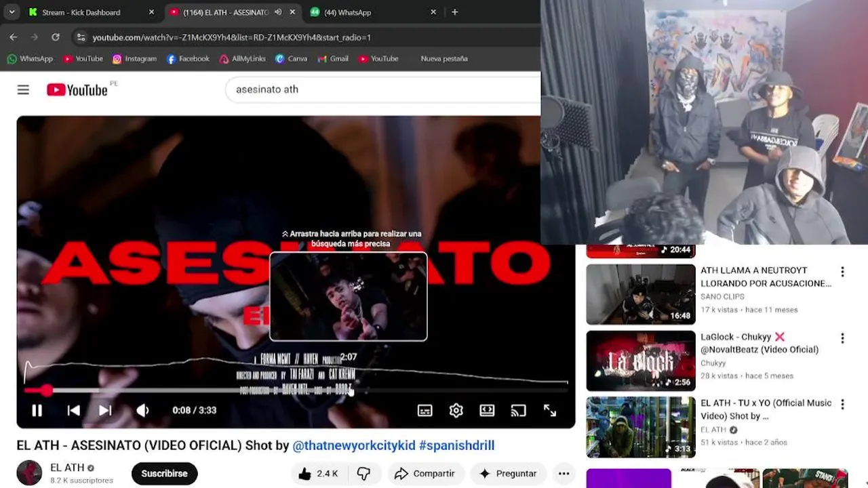Open the EL ATH channel name link

coord(67,468)
